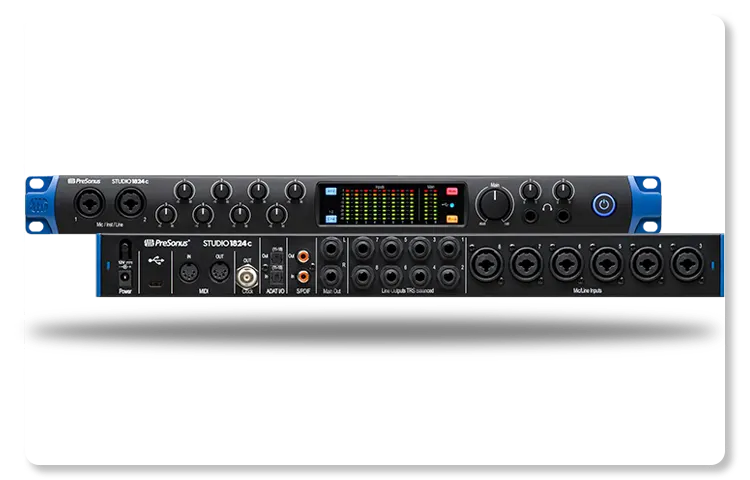Click rear Mic/Line combo input 5
Viewport: 750px width, 480px height.
(x=607, y=263)
